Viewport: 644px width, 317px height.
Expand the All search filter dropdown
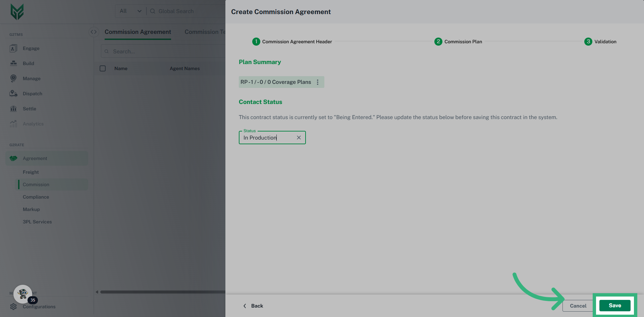[131, 11]
